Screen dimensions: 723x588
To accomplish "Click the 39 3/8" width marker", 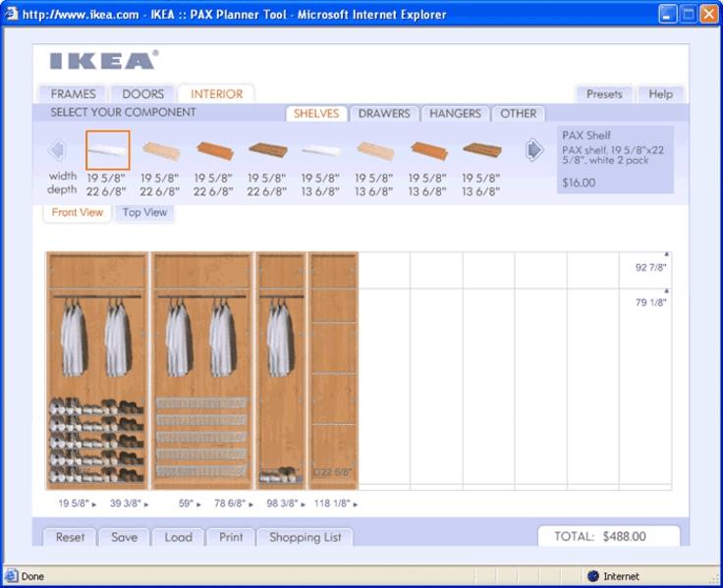I will point(129,504).
